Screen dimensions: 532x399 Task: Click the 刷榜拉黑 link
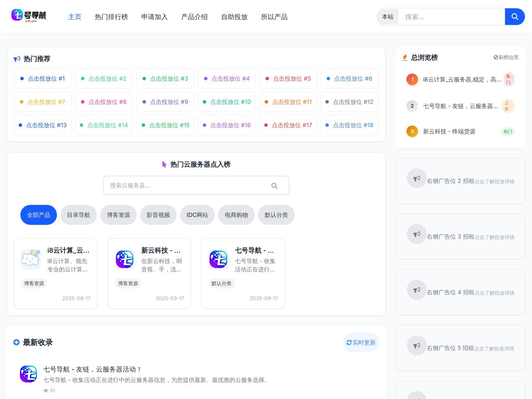pyautogui.click(x=506, y=57)
